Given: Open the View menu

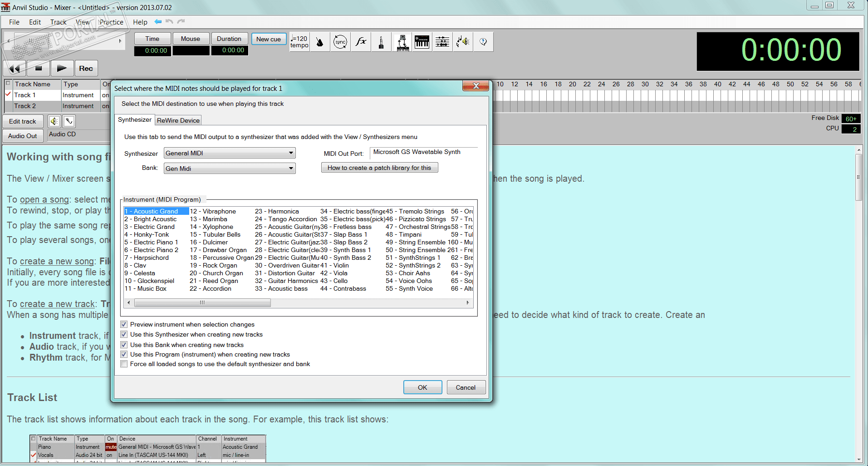Looking at the screenshot, I should pyautogui.click(x=83, y=22).
